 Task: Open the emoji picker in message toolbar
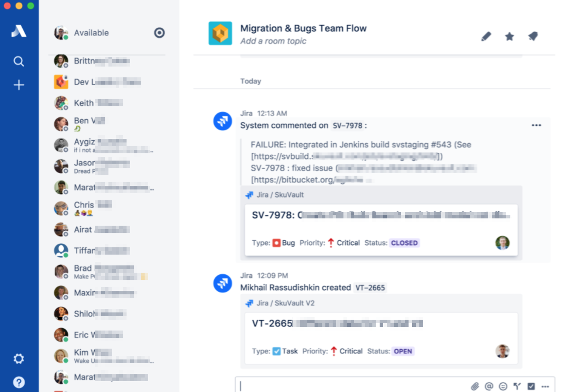503,386
